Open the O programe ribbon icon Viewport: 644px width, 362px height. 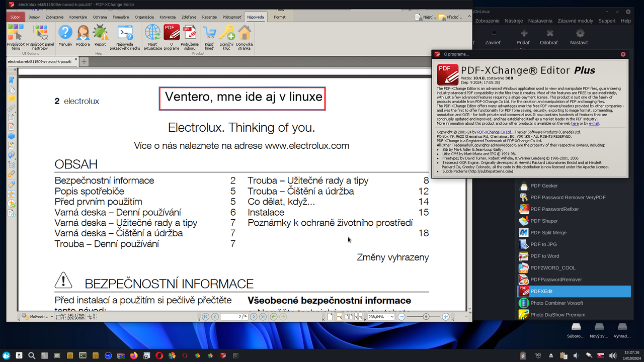(172, 37)
